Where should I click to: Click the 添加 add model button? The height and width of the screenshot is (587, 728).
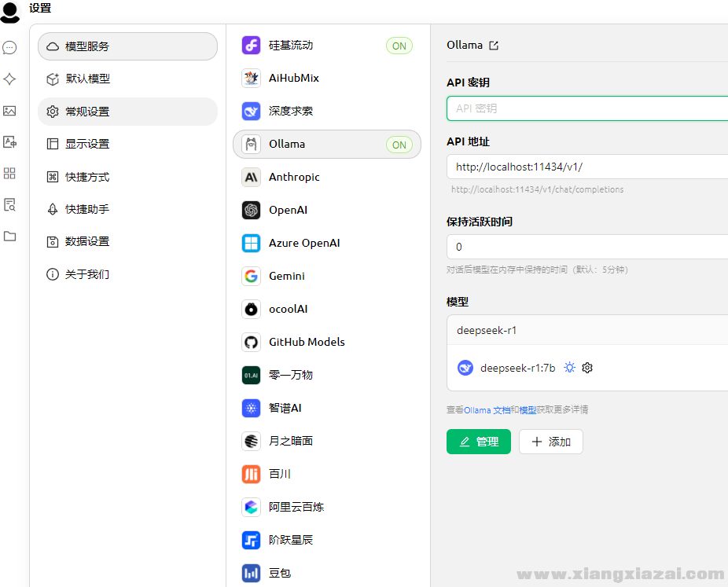[551, 442]
